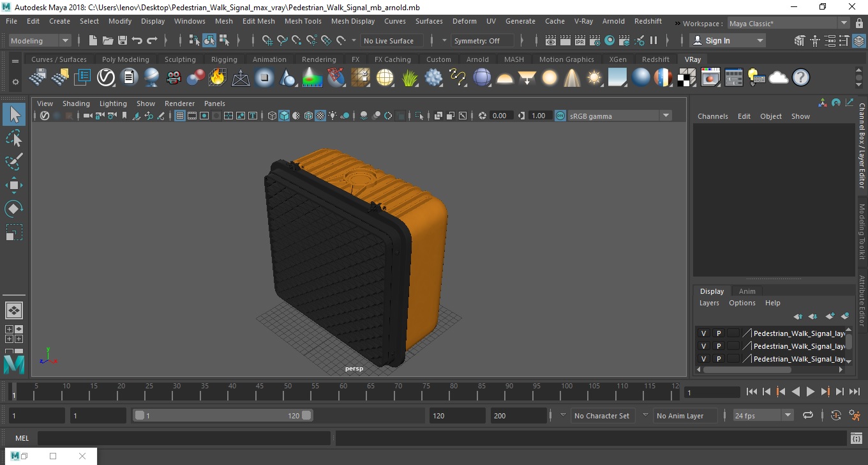Click the range slider left handle
Screen dimensions: 868x465
coord(139,415)
